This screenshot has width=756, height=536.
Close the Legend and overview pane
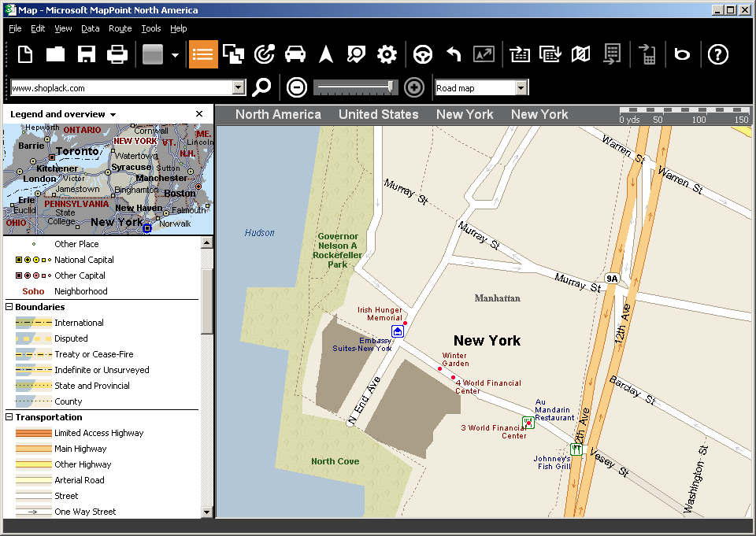(199, 114)
